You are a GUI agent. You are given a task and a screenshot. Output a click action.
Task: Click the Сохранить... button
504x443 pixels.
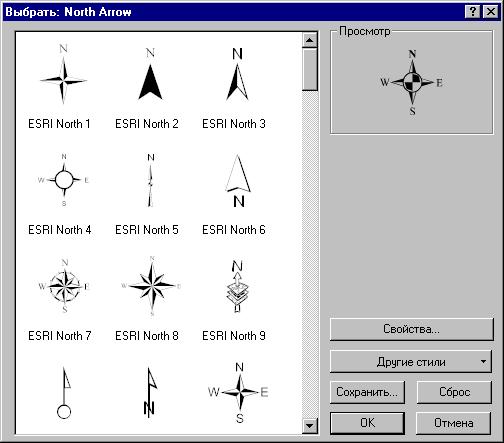[367, 392]
